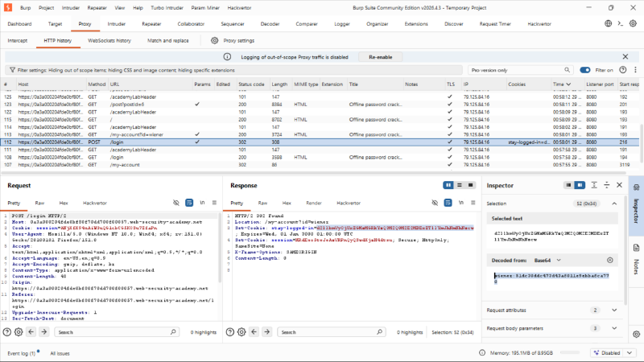Open the Turbo Intruder menu
Image resolution: width=644 pixels, height=362 pixels.
[167, 8]
